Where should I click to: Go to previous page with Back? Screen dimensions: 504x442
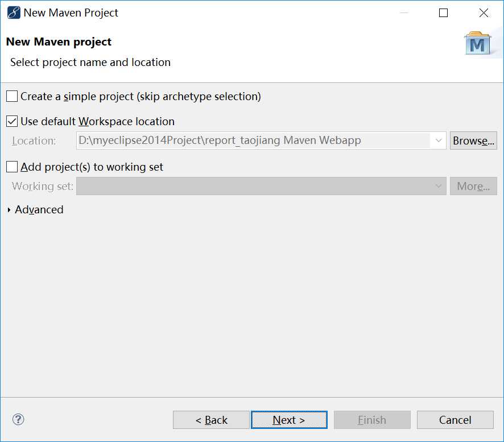click(211, 420)
